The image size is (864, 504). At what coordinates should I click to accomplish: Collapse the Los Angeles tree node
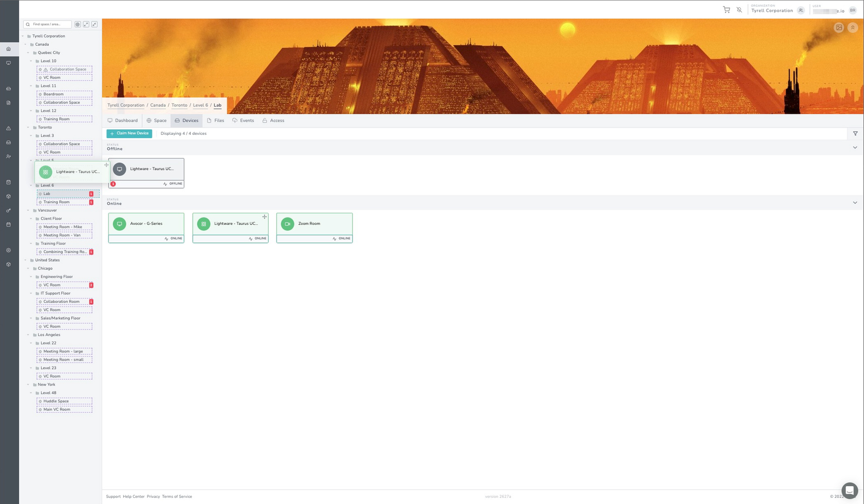[x=28, y=335]
